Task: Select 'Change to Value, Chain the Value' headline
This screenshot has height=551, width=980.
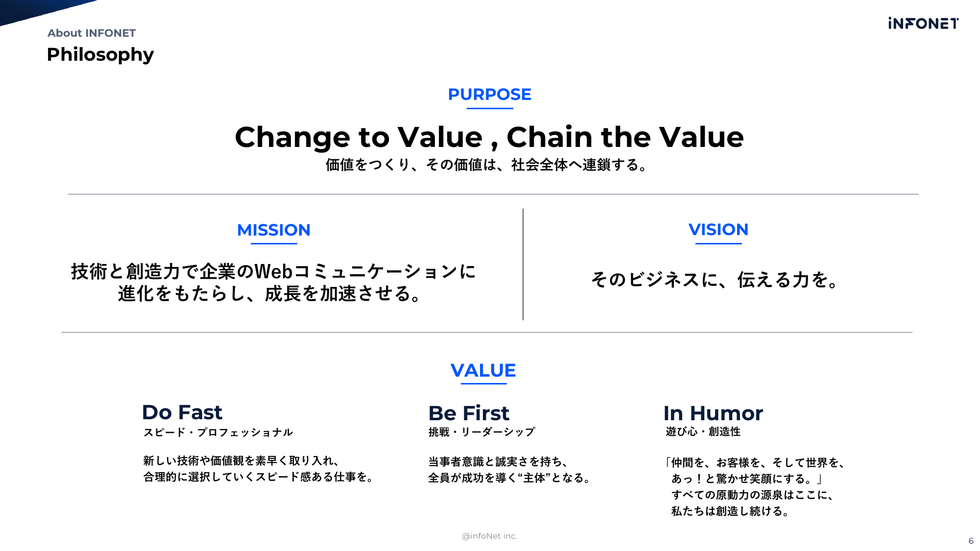Action: pyautogui.click(x=489, y=137)
